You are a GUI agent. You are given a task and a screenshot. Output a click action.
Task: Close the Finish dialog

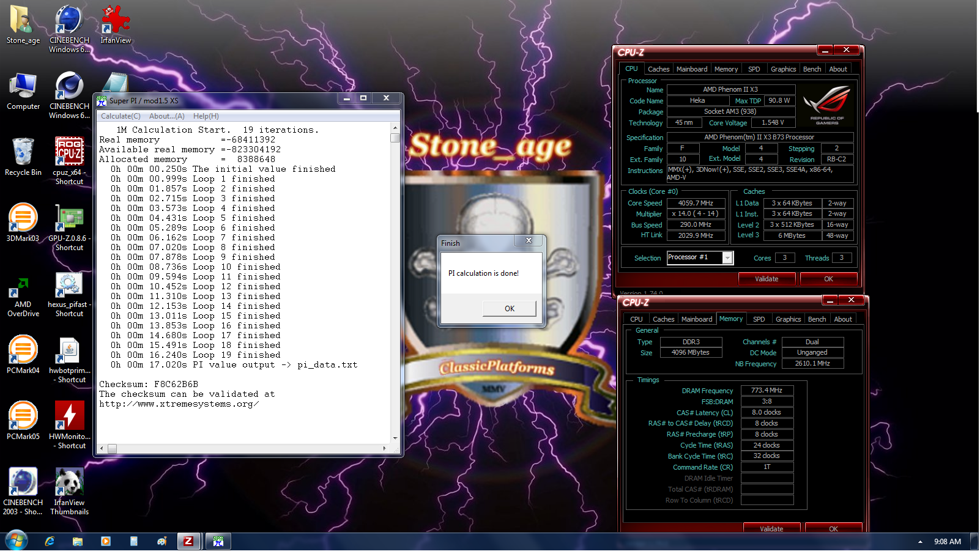pyautogui.click(x=529, y=241)
